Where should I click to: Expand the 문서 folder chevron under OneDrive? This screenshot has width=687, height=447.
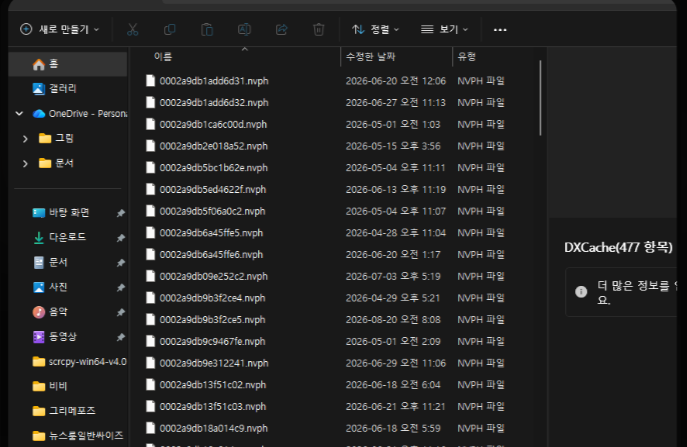(25, 163)
